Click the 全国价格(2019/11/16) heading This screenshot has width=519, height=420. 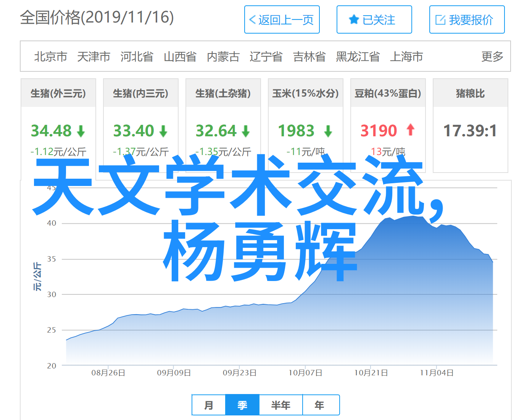point(97,18)
